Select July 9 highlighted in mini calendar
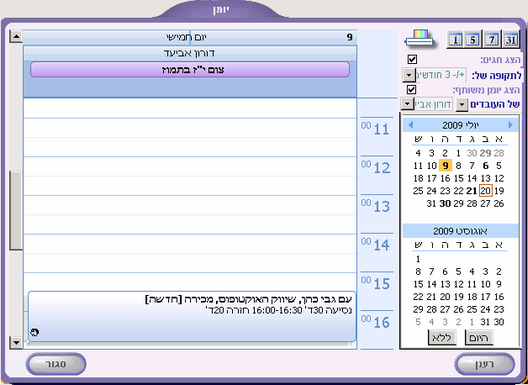This screenshot has width=528, height=385. (445, 166)
